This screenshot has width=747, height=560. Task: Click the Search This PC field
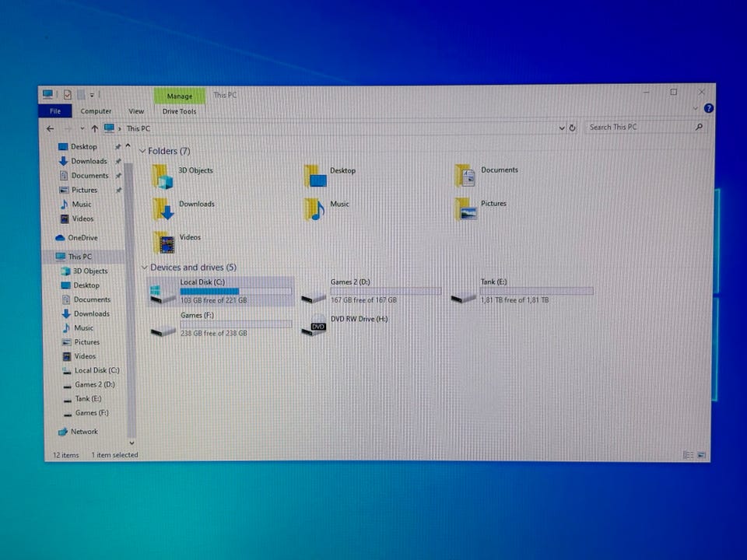(x=638, y=128)
